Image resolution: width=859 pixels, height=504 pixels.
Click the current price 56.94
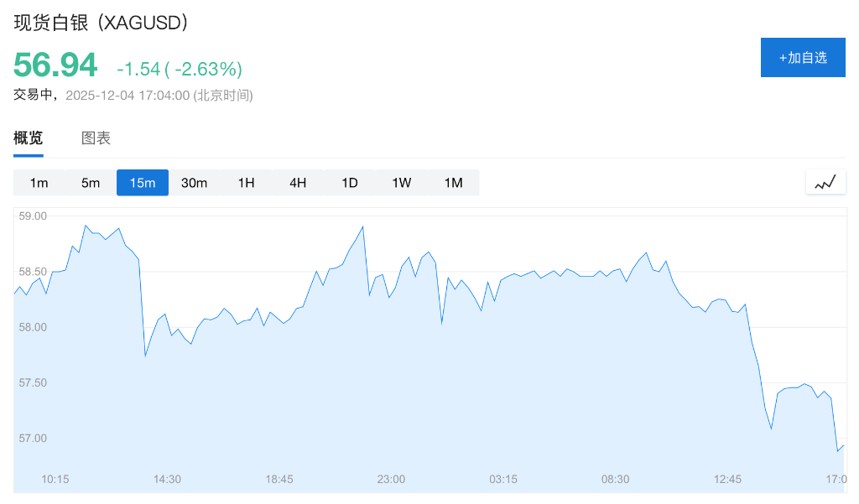(55, 65)
